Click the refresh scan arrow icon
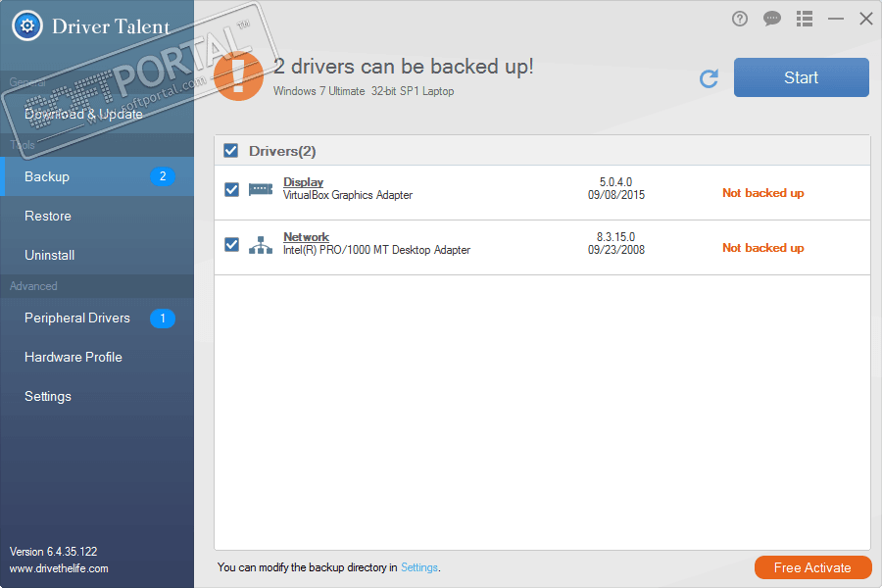882x588 pixels. click(709, 78)
